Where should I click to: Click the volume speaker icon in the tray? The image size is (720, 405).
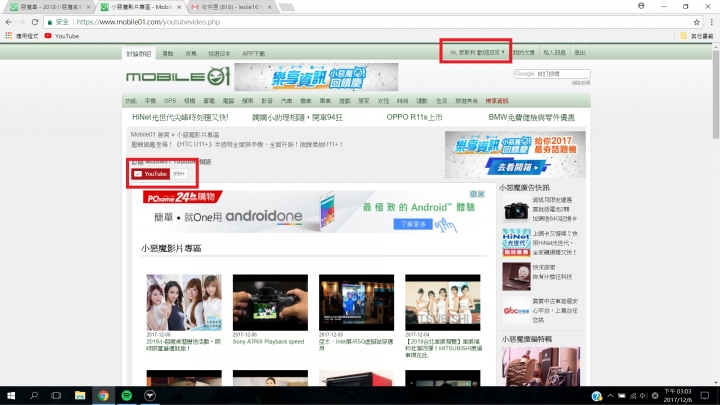643,396
